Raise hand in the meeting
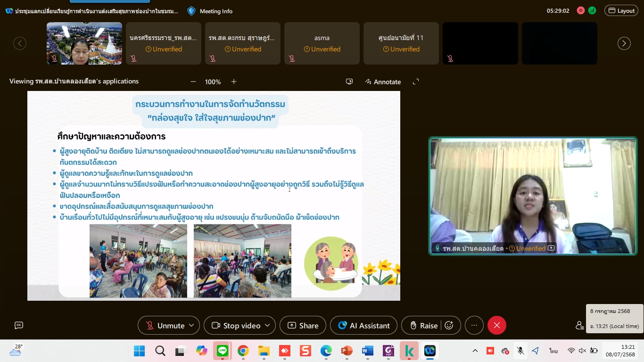 click(423, 325)
